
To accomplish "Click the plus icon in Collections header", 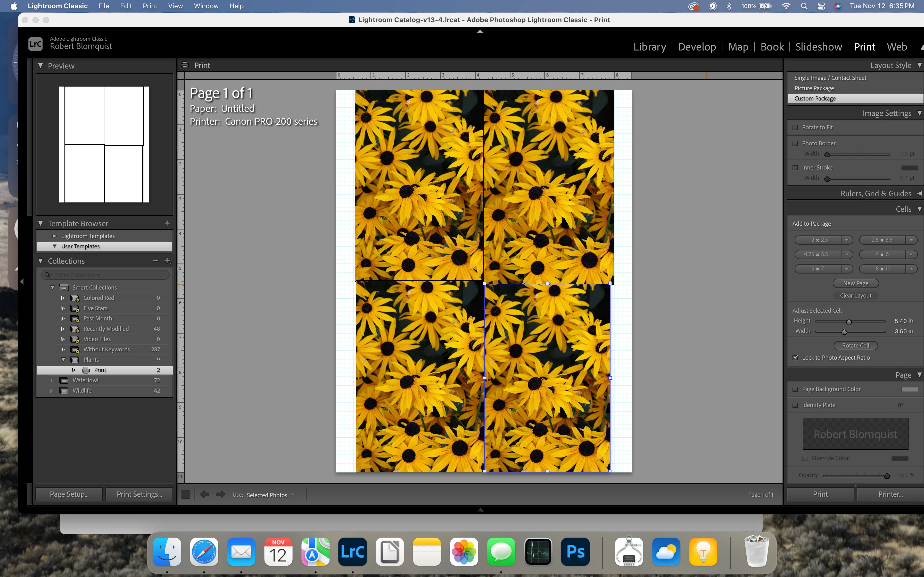I will pyautogui.click(x=167, y=261).
